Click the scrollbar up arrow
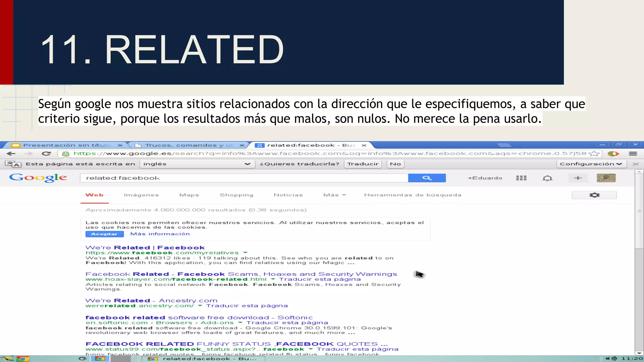This screenshot has height=362, width=644. [639, 172]
